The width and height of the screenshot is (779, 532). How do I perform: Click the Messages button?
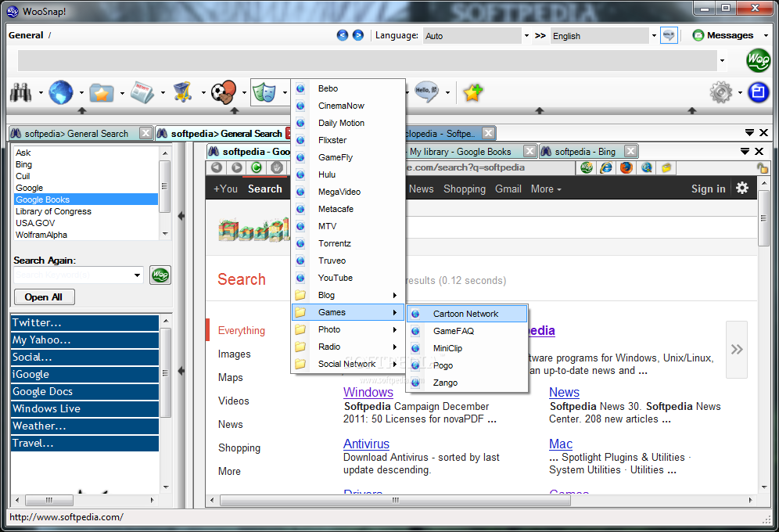[x=723, y=35]
